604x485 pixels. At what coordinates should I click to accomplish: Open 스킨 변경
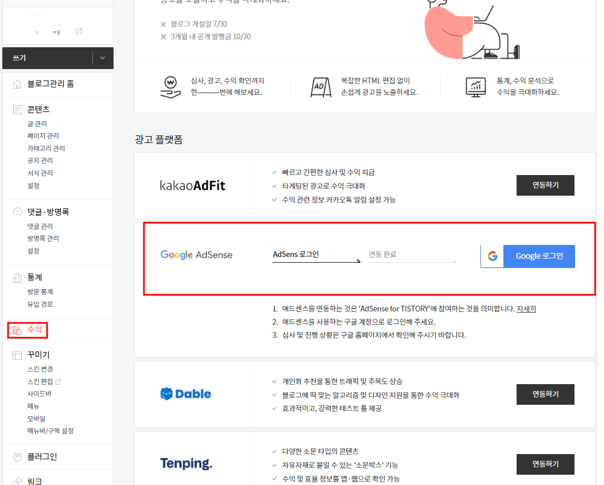pyautogui.click(x=40, y=369)
